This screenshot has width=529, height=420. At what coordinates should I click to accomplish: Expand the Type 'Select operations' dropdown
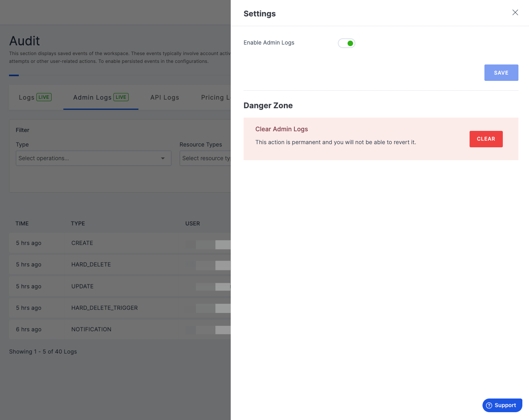93,158
